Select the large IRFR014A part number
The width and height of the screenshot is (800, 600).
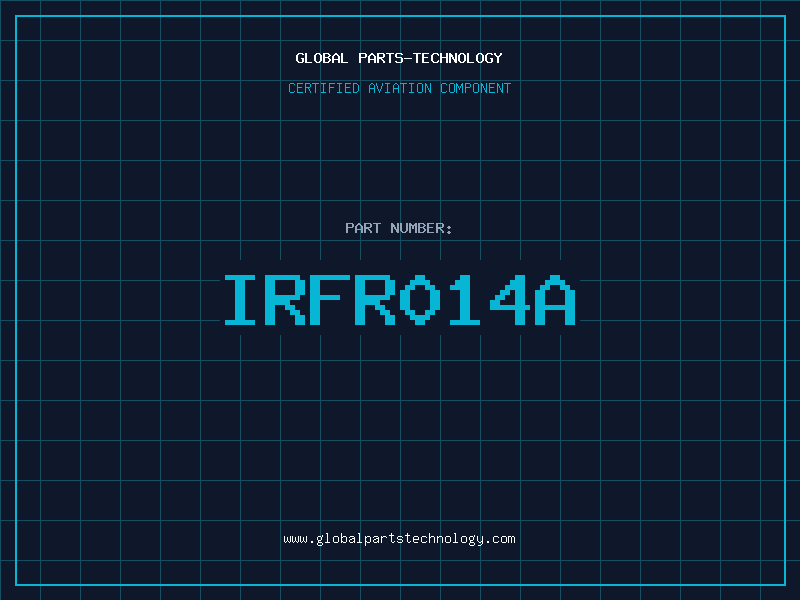[399, 300]
